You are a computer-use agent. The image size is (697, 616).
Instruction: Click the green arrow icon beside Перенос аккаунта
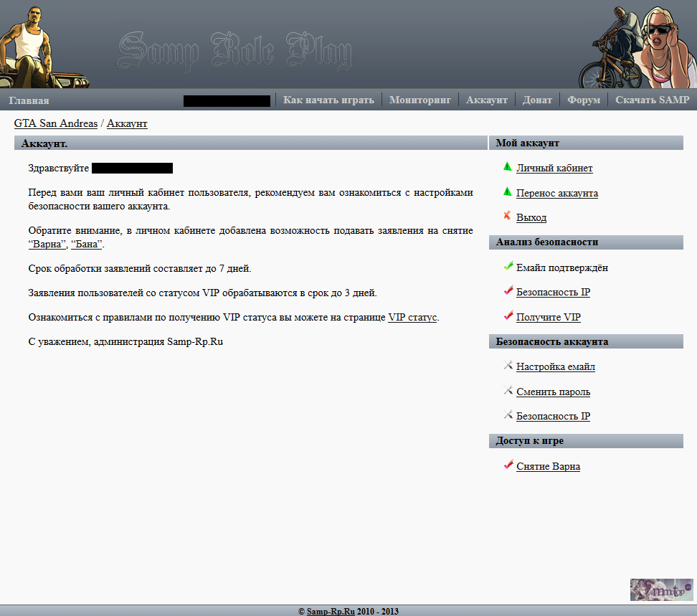click(508, 192)
